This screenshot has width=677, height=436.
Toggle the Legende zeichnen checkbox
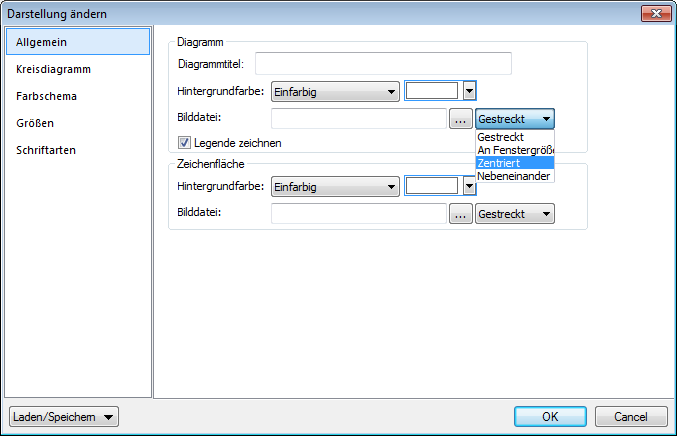[184, 142]
